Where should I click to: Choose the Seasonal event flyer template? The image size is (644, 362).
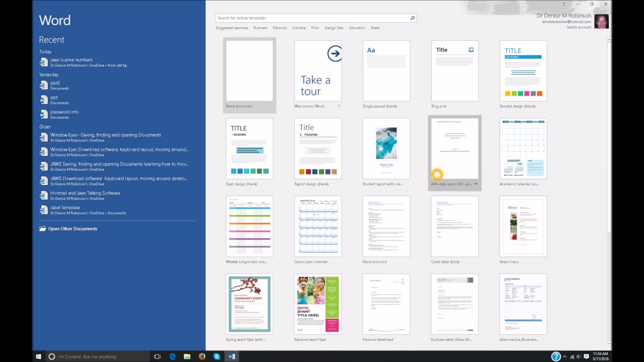click(318, 309)
